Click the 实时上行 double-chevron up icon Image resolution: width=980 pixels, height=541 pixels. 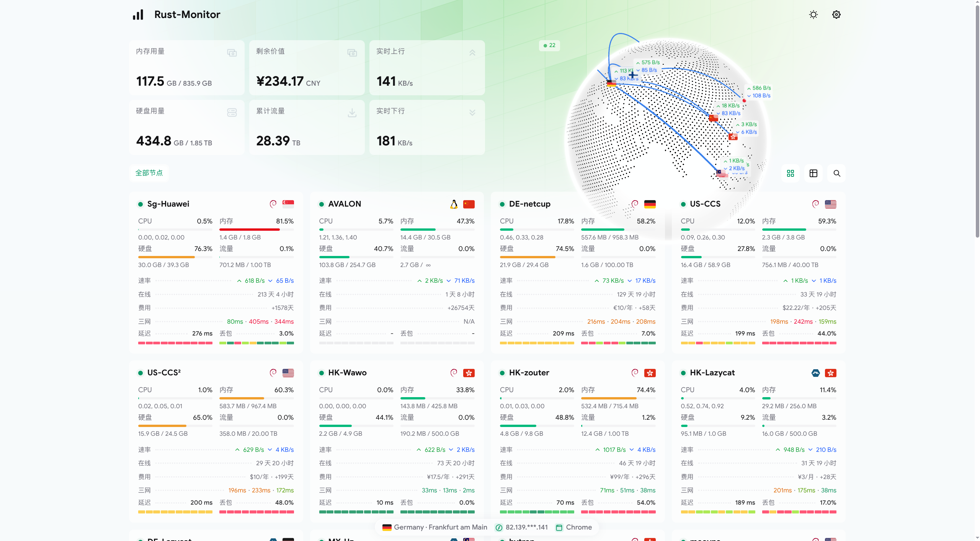coord(472,53)
